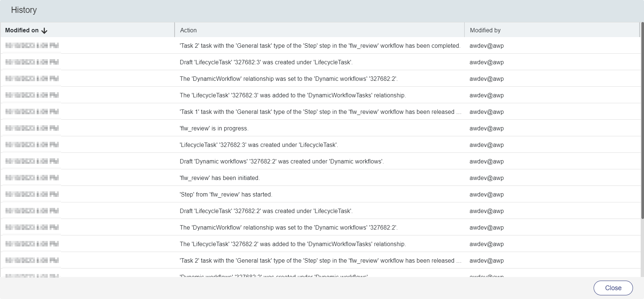Screen dimensions: 644x299
Task: Select the 'Task 2' has been released row
Action: click(320, 261)
